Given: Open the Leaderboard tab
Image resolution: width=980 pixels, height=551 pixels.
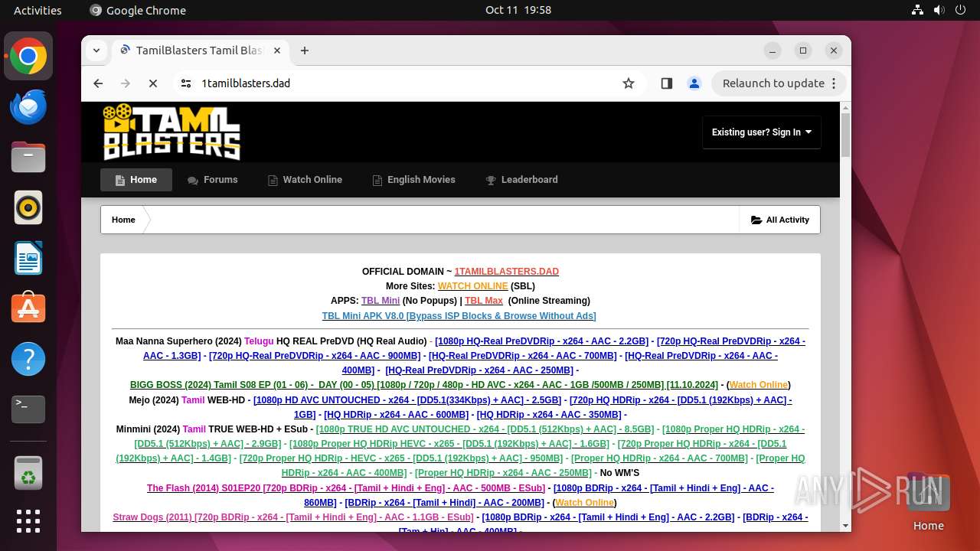Looking at the screenshot, I should pos(521,180).
